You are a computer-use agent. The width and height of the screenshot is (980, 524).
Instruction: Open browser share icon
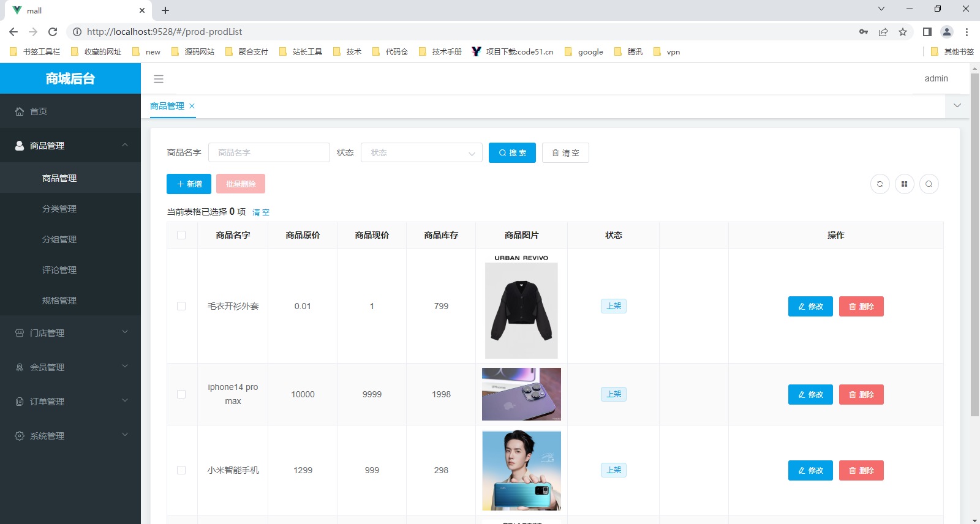click(883, 32)
